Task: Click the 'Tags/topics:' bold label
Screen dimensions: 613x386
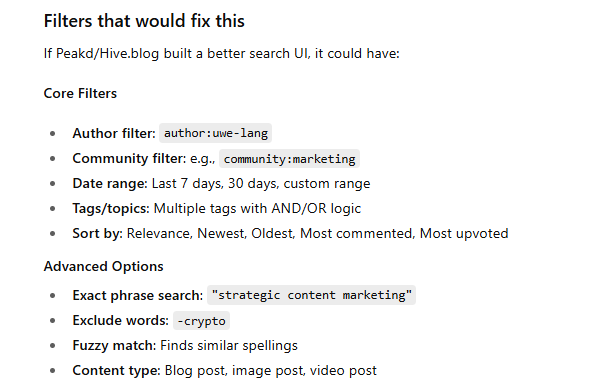Action: (x=111, y=208)
